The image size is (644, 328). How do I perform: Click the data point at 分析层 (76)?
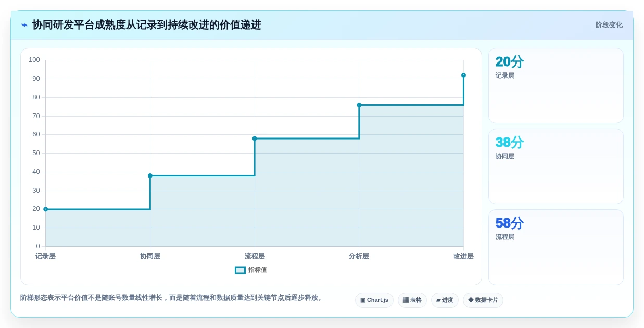pos(359,105)
